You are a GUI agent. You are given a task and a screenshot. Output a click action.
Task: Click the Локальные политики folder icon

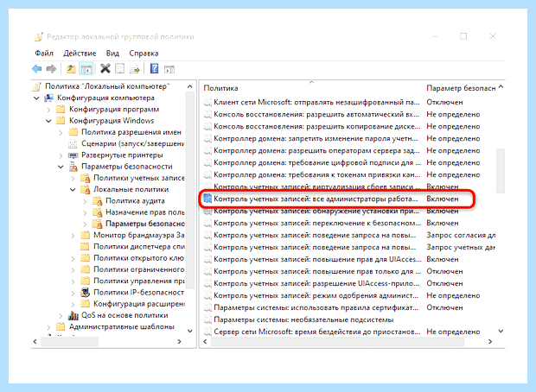click(x=85, y=189)
